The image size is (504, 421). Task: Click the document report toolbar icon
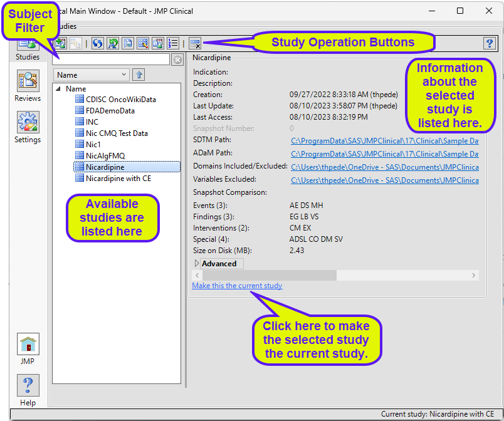pyautogui.click(x=128, y=43)
